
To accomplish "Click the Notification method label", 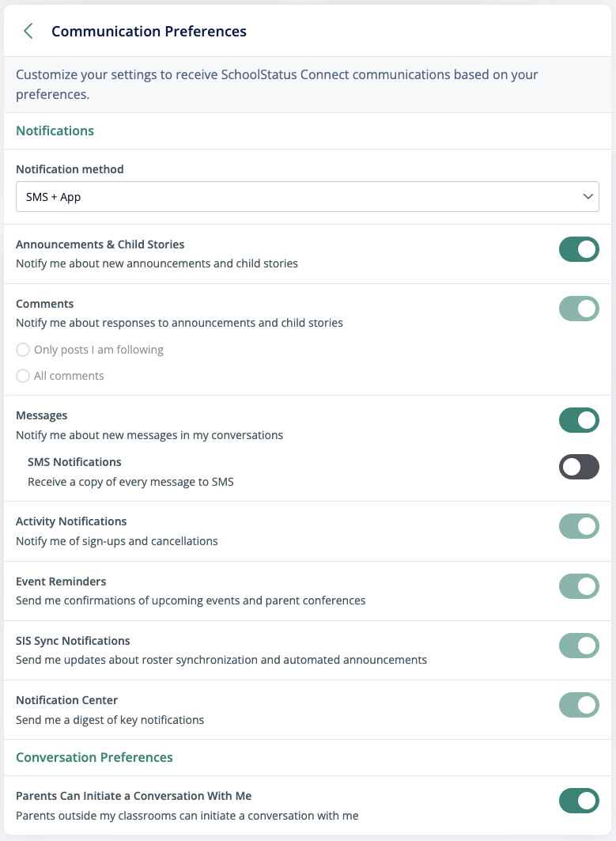I will 70,169.
